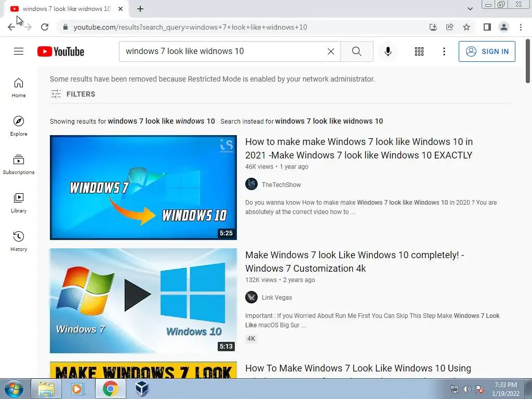Click the 4K badge on Link Vegas video
This screenshot has height=399, width=532.
pos(251,339)
